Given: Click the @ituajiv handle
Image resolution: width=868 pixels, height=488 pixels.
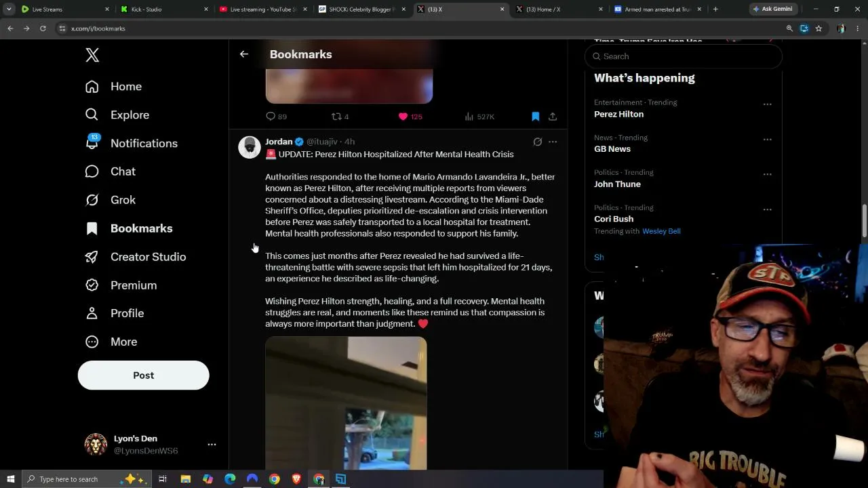Looking at the screenshot, I should coord(322,142).
